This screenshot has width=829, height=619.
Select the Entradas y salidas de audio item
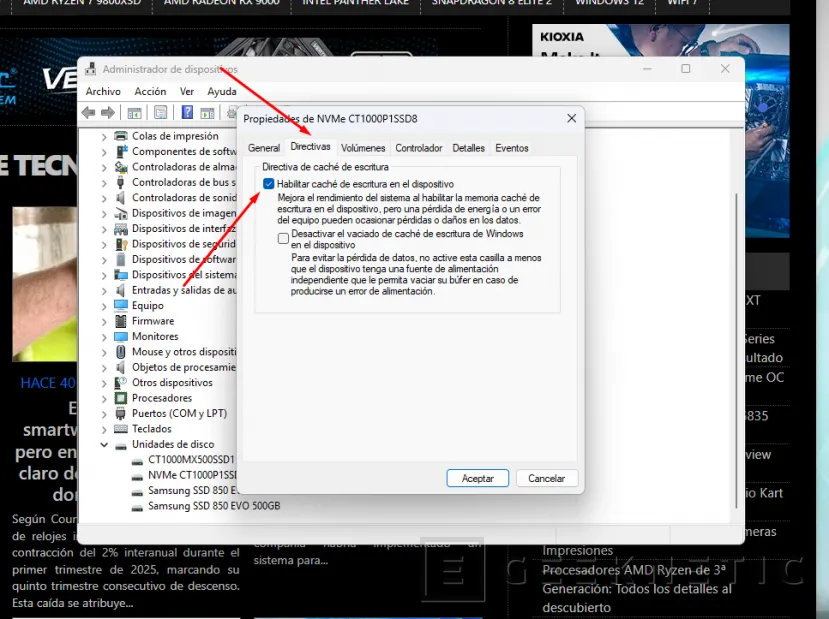click(183, 290)
